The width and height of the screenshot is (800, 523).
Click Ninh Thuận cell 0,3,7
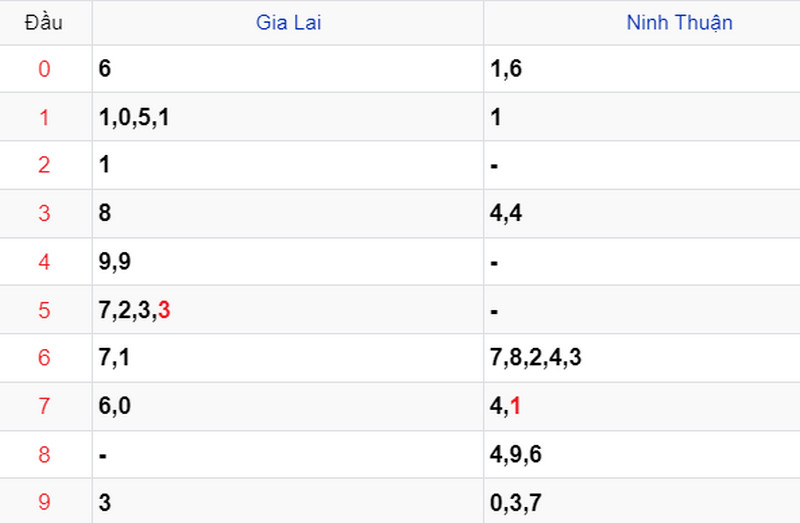pyautogui.click(x=516, y=503)
